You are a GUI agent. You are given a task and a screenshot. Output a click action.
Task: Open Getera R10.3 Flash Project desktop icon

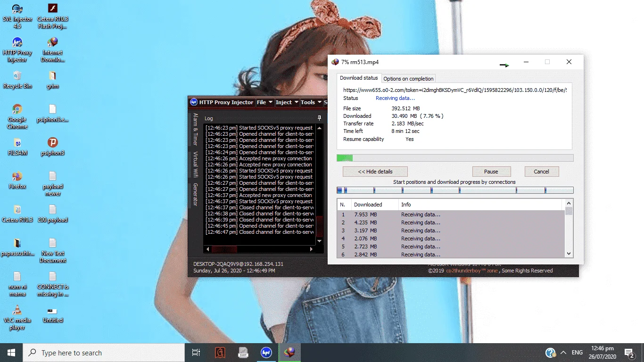pos(53,16)
